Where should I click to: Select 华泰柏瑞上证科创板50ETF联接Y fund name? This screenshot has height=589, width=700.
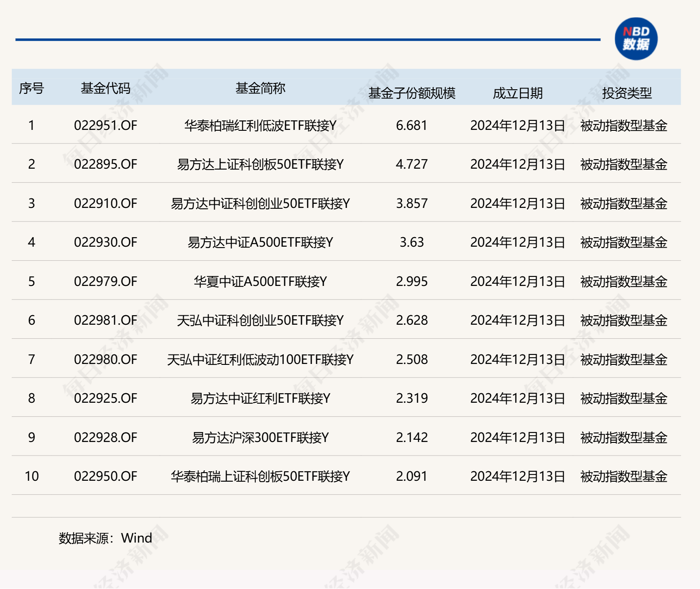(x=260, y=476)
